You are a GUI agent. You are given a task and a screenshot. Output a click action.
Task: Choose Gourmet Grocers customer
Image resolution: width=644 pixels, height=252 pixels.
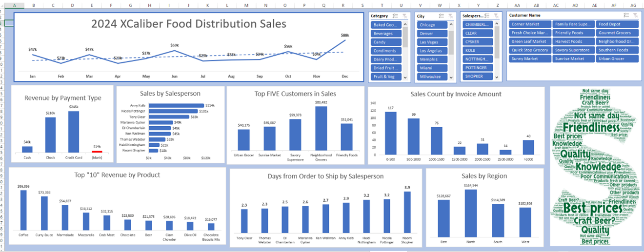click(x=618, y=33)
